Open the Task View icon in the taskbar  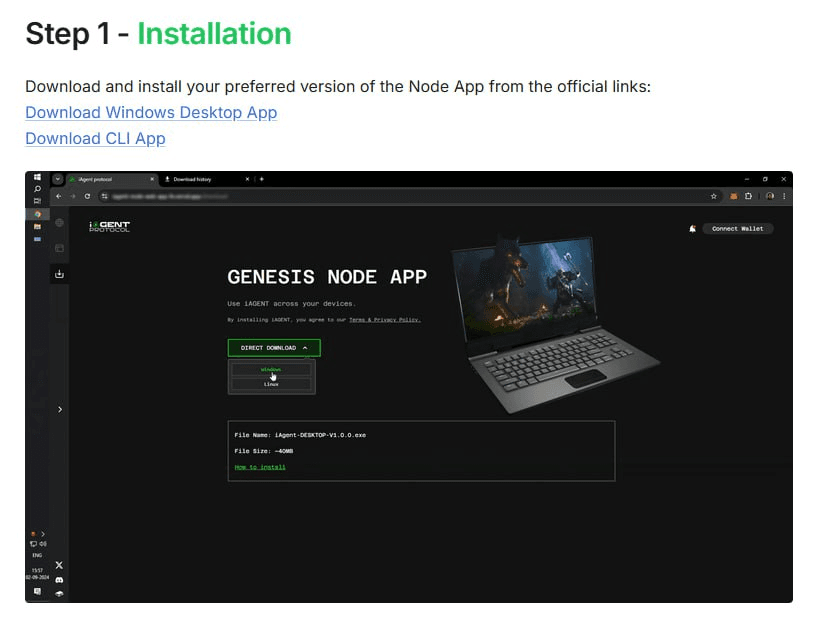point(37,201)
